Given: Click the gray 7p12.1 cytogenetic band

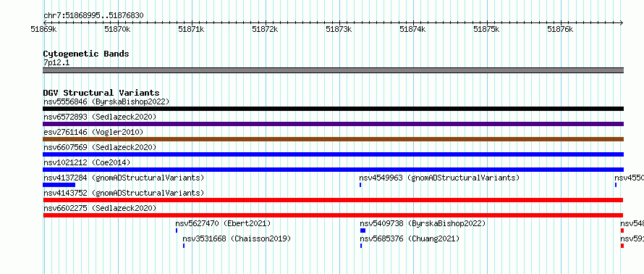Looking at the screenshot, I should click(333, 70).
